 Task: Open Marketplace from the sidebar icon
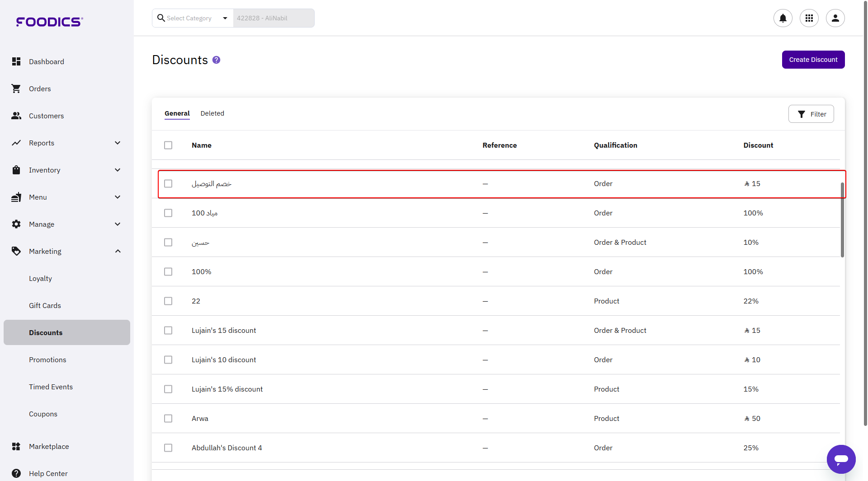click(16, 446)
